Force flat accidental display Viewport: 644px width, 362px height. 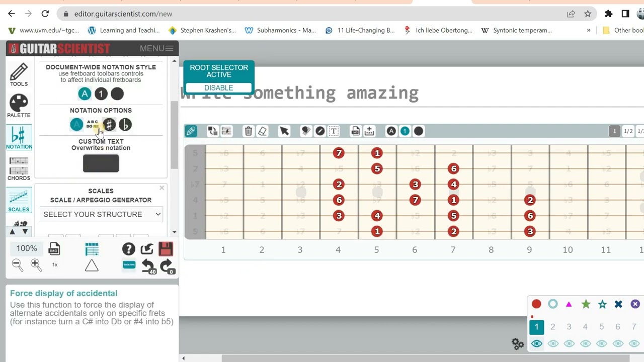tap(125, 124)
